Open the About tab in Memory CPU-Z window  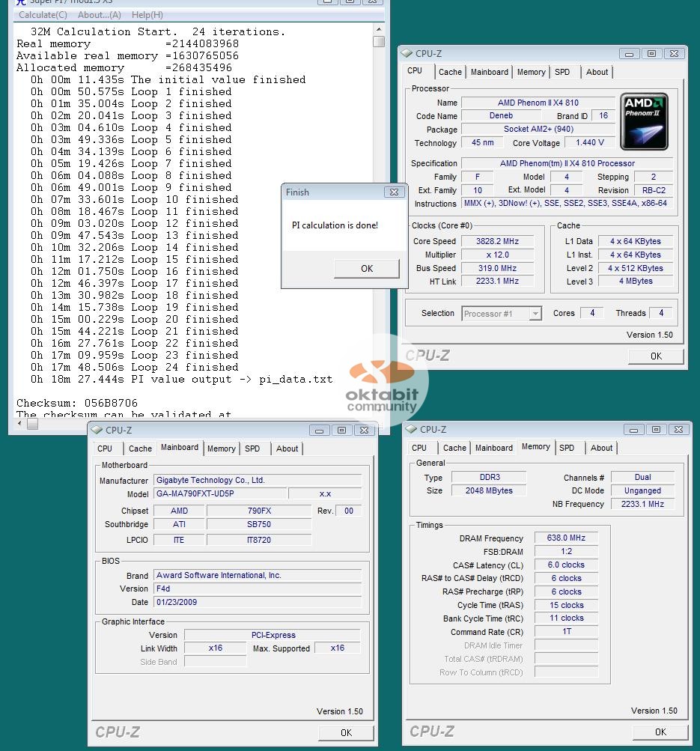pyautogui.click(x=601, y=448)
